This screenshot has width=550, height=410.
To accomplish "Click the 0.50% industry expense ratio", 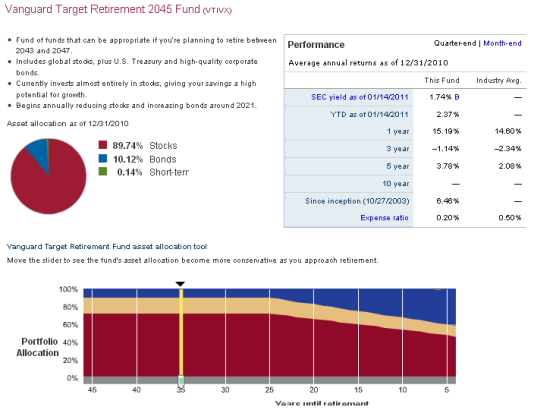I will tap(510, 218).
